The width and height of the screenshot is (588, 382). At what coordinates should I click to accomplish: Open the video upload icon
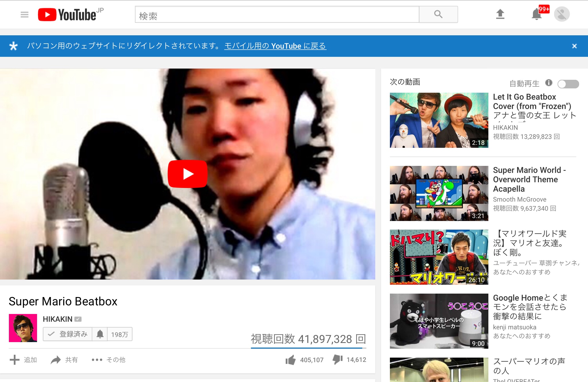(x=500, y=14)
